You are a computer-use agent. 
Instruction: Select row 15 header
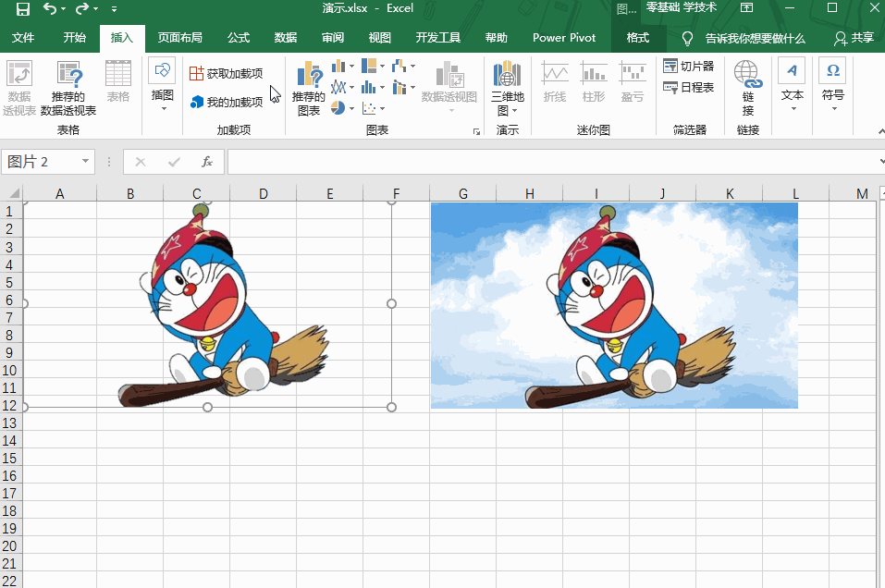9,459
